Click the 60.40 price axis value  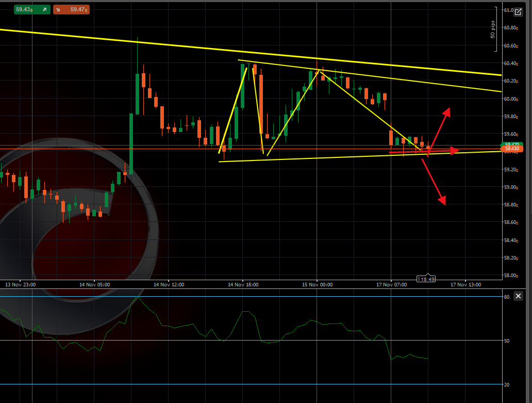[511, 63]
